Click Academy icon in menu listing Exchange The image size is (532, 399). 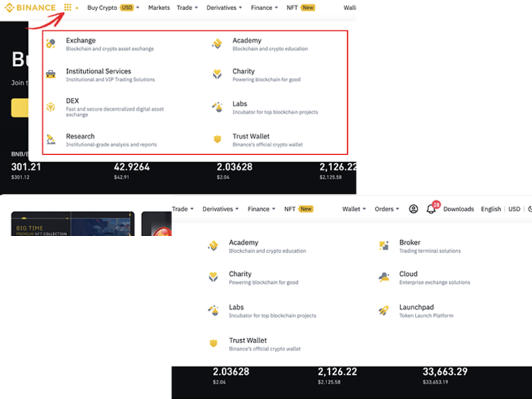[217, 43]
